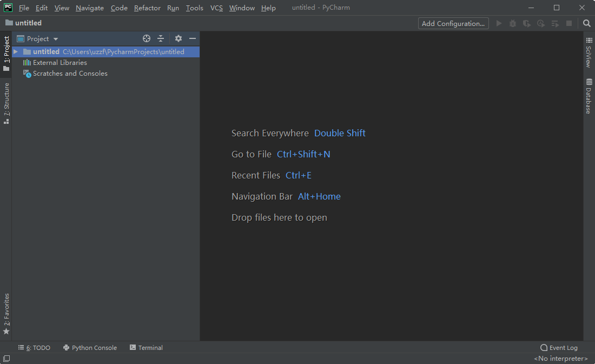This screenshot has width=595, height=364.
Task: Click the Locate/Scroll from Source crosshair icon
Action: 147,38
